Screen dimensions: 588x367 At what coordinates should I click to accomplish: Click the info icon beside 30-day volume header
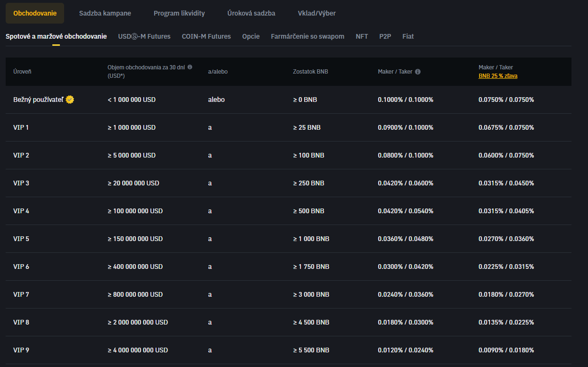[190, 67]
